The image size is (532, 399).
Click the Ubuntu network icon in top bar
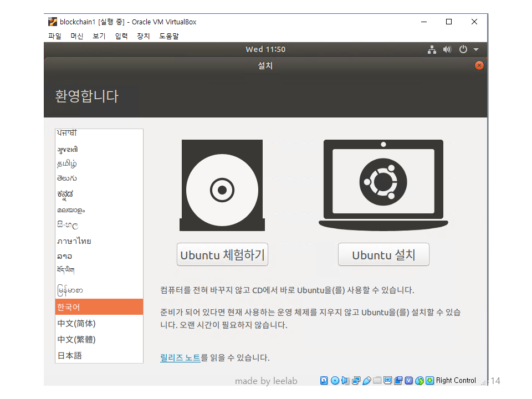pyautogui.click(x=432, y=49)
